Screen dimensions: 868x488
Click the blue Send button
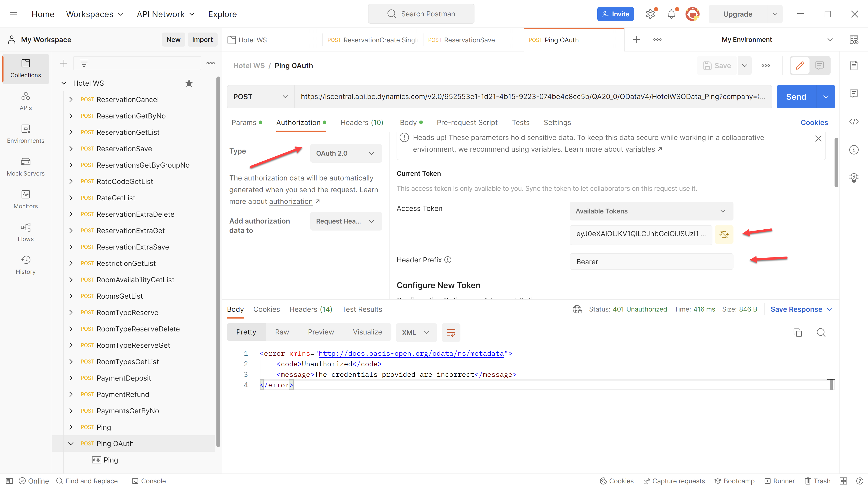(x=796, y=97)
